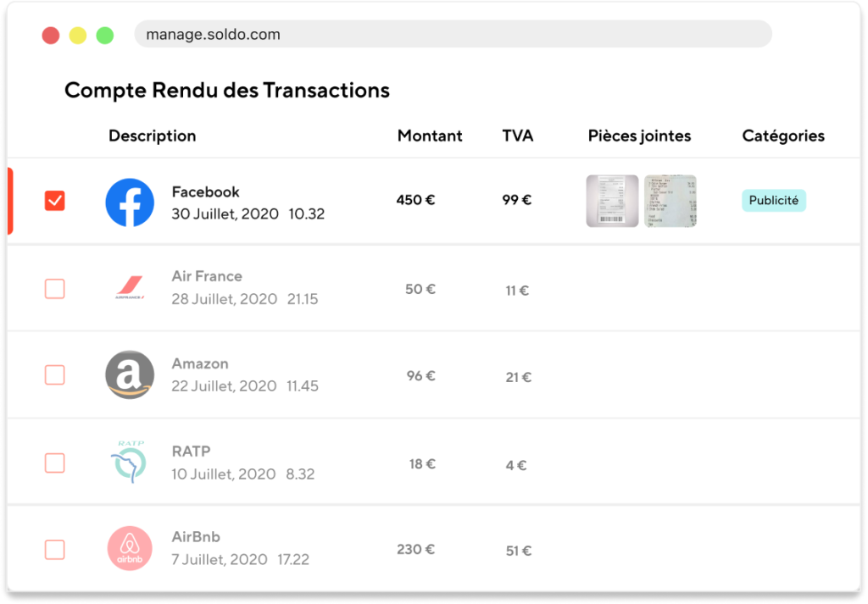Click the Amazon logo icon
This screenshot has height=604, width=868.
(130, 374)
